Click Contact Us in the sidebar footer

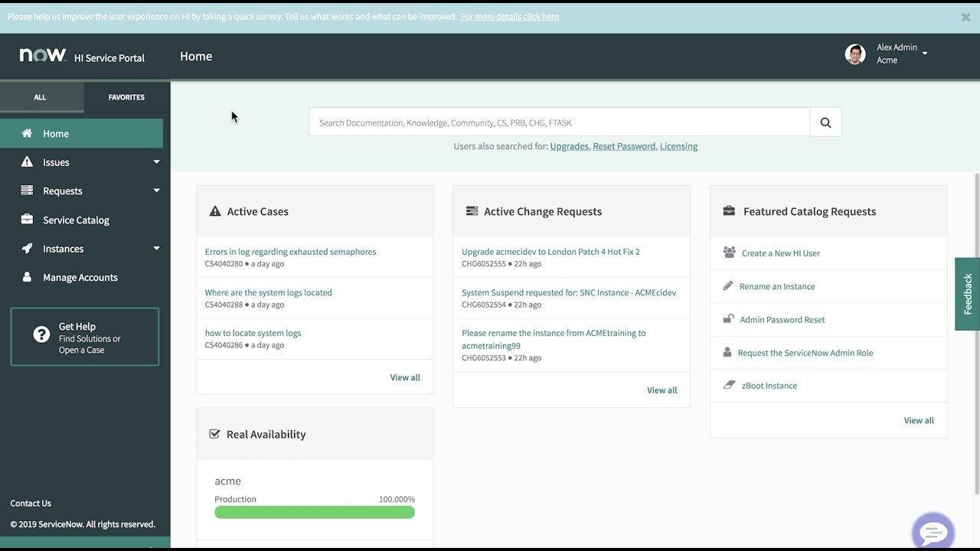point(31,503)
